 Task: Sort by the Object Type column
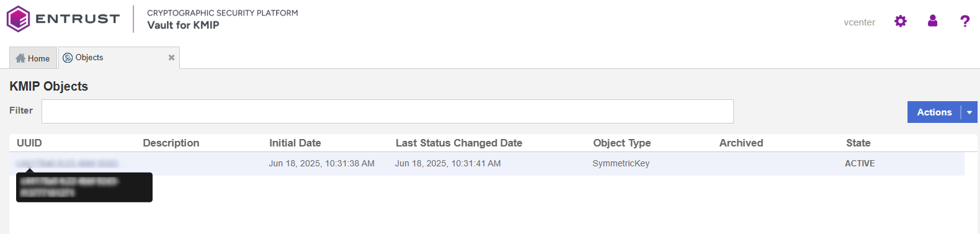click(622, 143)
